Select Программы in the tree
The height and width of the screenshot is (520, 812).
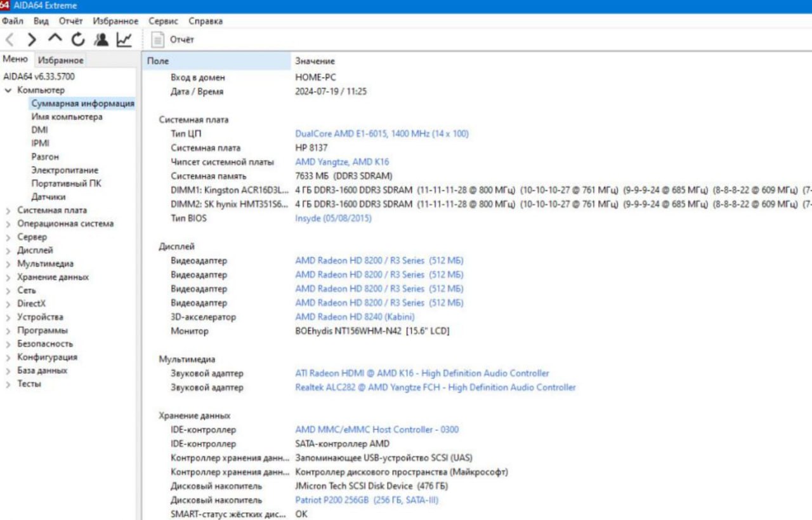click(x=43, y=330)
